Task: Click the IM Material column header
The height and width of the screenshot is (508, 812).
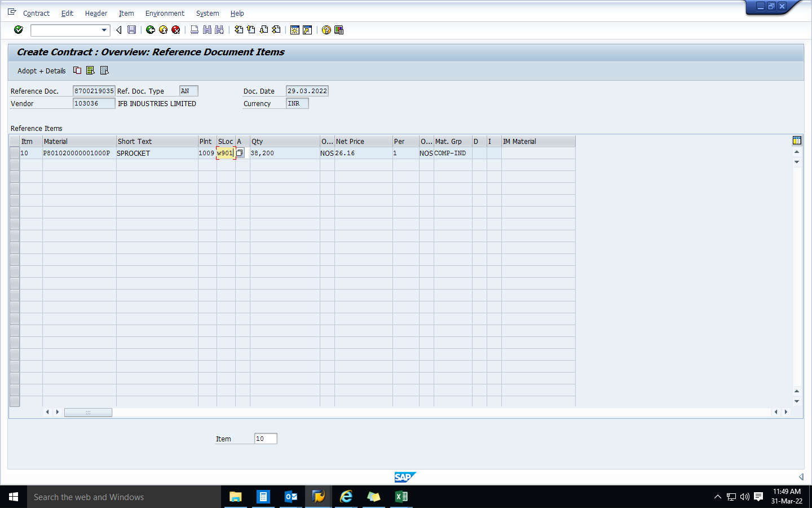Action: coord(538,142)
